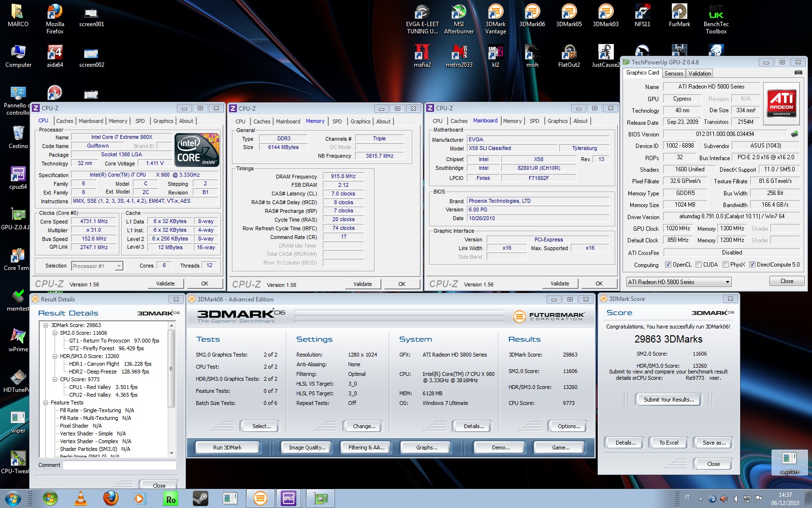Collapse the 3DMark Score: 29863 tree node
812x508 pixels.
[46, 325]
